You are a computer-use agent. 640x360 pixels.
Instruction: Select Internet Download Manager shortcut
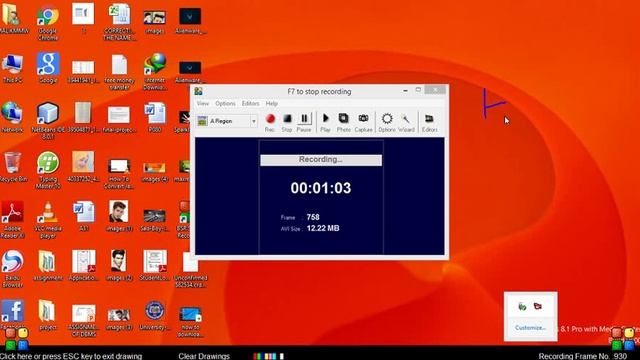pyautogui.click(x=155, y=71)
